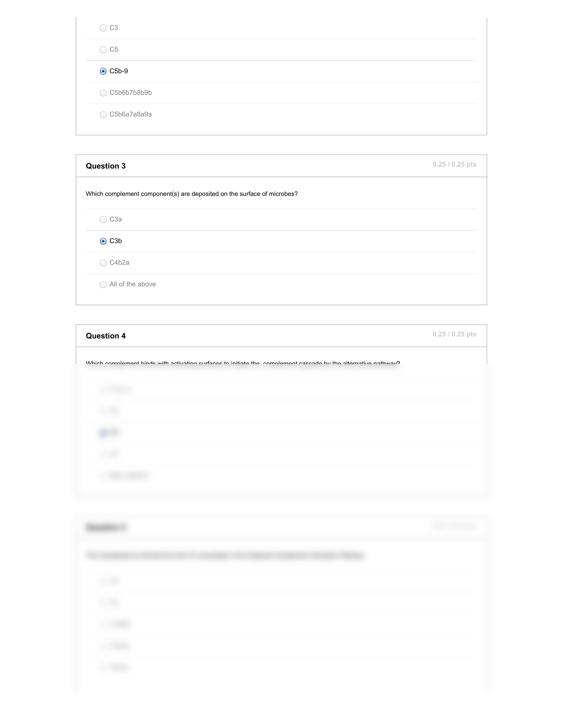Image resolution: width=563 pixels, height=728 pixels.
Task: Select the C3b radio button answer
Action: click(103, 240)
